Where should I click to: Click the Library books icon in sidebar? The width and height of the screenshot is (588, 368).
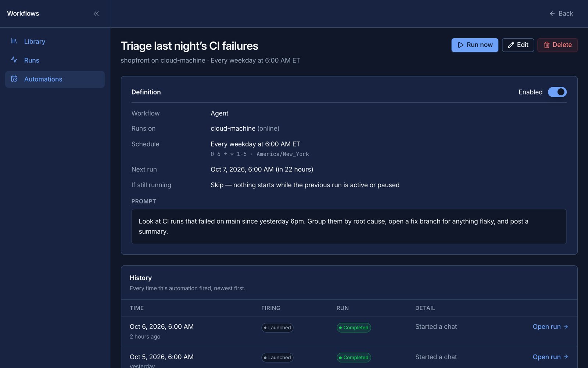pyautogui.click(x=14, y=41)
